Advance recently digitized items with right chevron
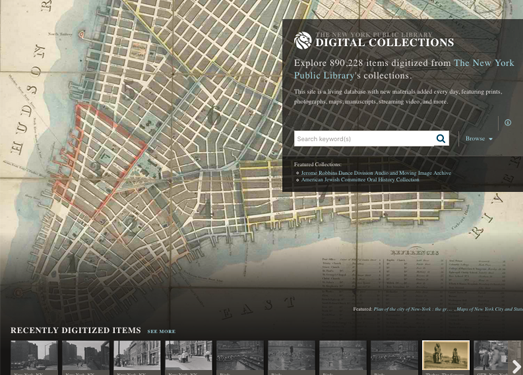This screenshot has height=375, width=523. tap(516, 366)
